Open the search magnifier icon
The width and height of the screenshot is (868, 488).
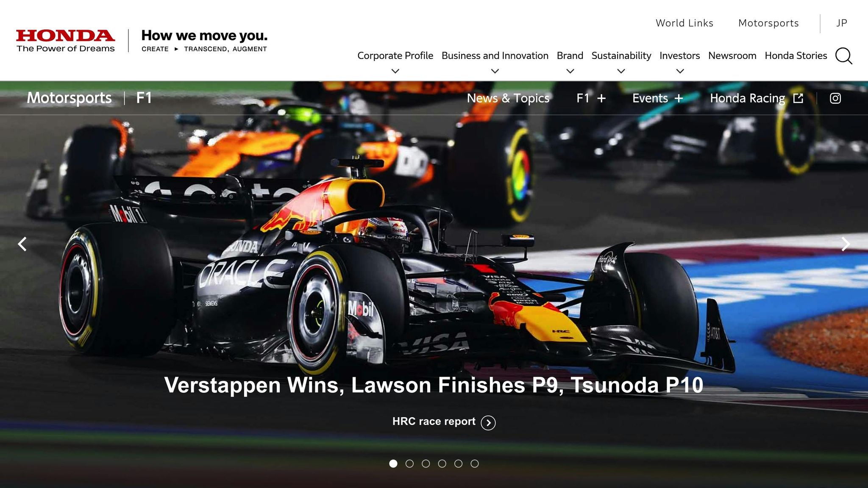[843, 56]
